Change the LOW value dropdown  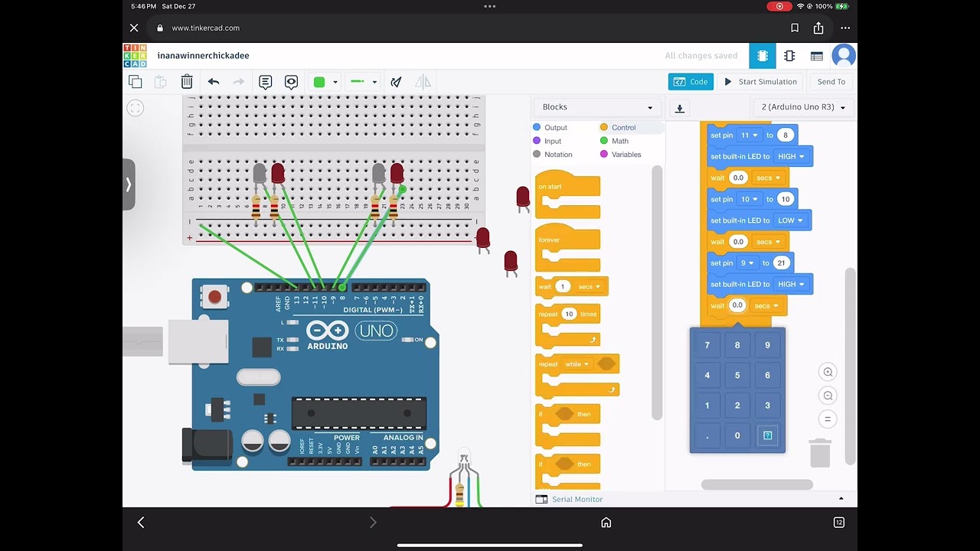click(x=791, y=220)
